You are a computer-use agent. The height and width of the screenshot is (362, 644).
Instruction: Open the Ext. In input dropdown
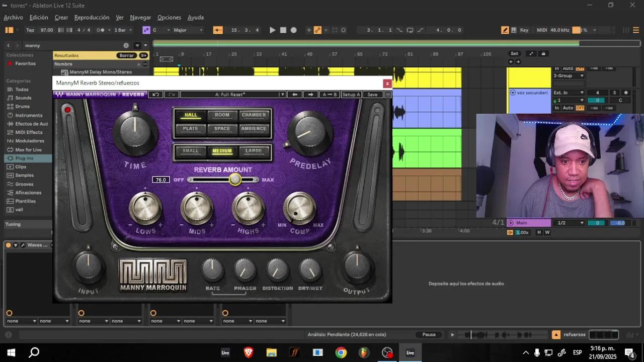(569, 93)
